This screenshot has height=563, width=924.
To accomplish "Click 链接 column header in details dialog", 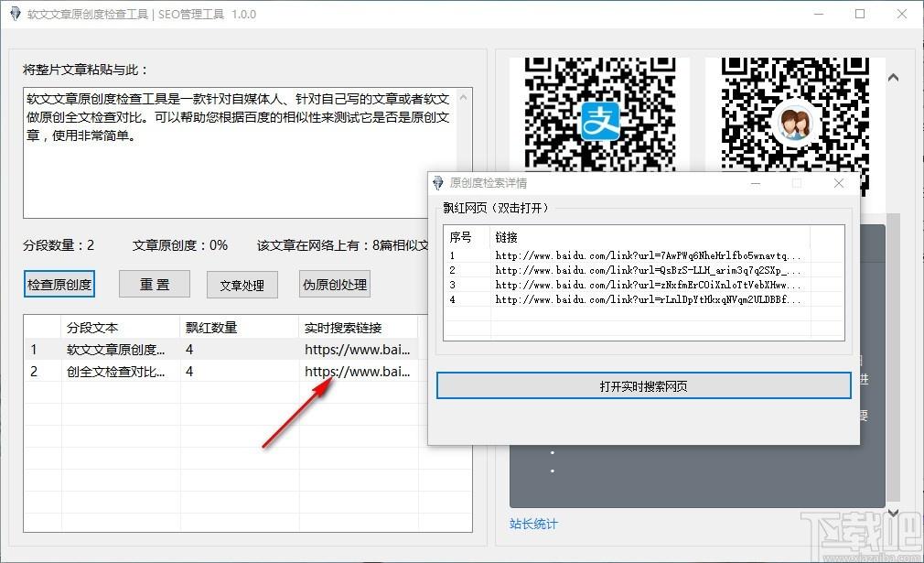I will (x=650, y=237).
